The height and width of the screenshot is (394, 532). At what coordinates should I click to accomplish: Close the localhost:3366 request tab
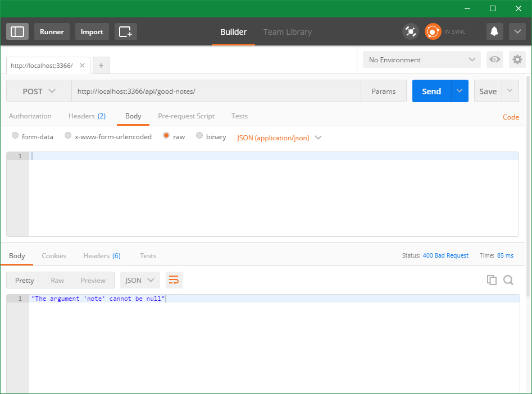[x=82, y=66]
